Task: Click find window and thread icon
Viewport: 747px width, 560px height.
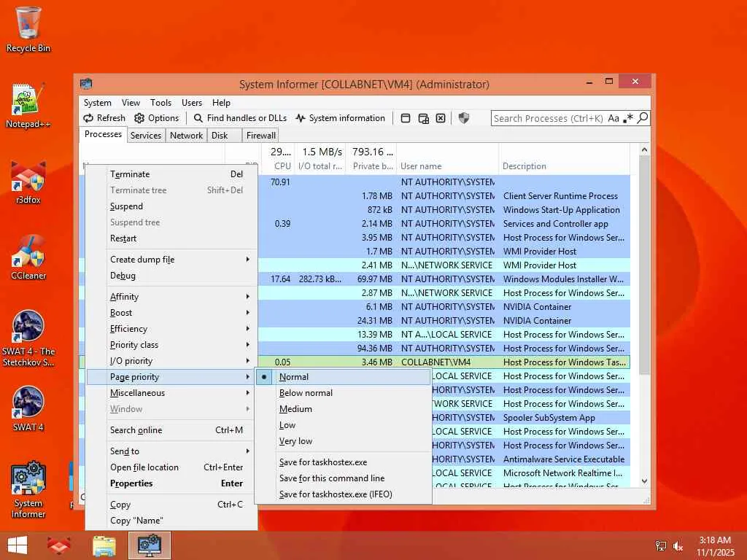Action: pos(423,118)
